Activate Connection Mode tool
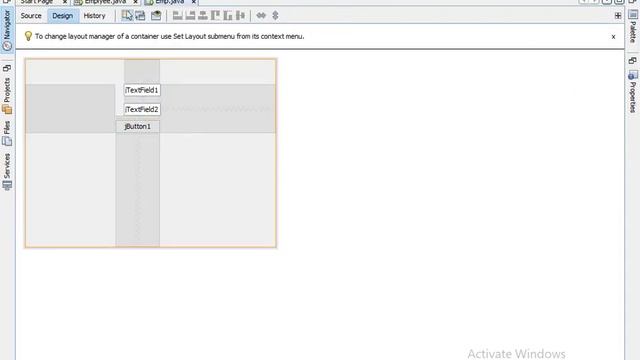This screenshot has height=360, width=640. (x=140, y=16)
